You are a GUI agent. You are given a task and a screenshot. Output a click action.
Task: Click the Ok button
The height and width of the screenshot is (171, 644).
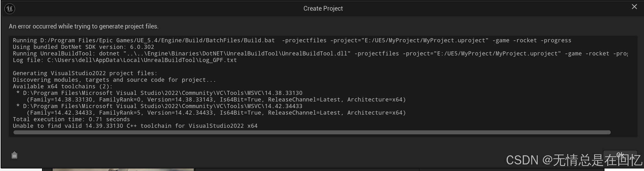click(620, 155)
